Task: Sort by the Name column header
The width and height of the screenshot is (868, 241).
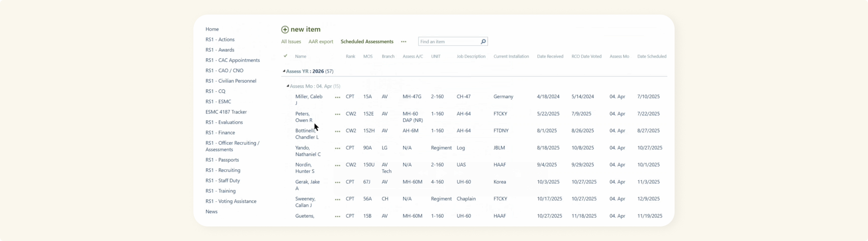Action: pyautogui.click(x=301, y=56)
